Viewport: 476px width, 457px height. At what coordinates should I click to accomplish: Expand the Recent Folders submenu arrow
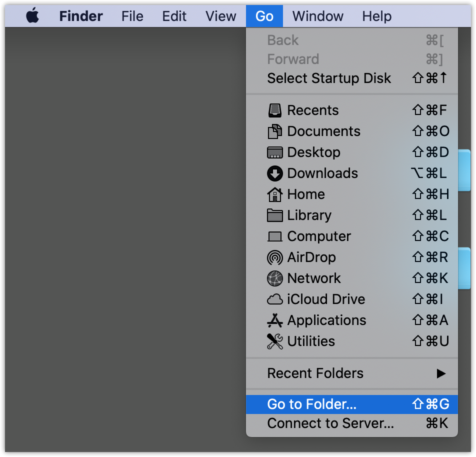[440, 373]
